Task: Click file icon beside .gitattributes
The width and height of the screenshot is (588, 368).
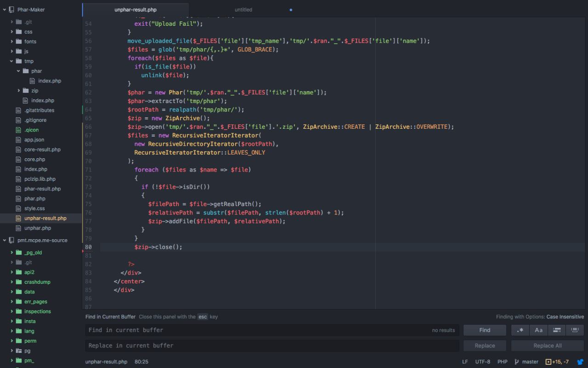Action: (19, 110)
